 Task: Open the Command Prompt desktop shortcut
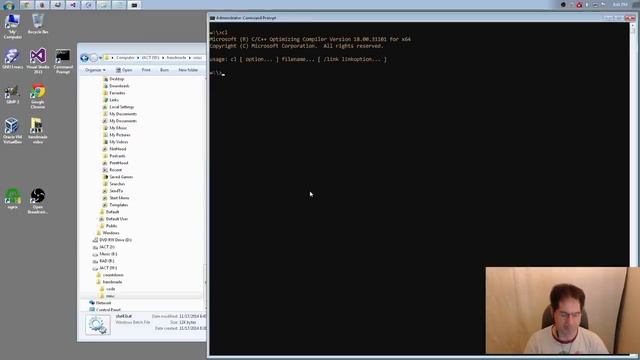point(63,61)
